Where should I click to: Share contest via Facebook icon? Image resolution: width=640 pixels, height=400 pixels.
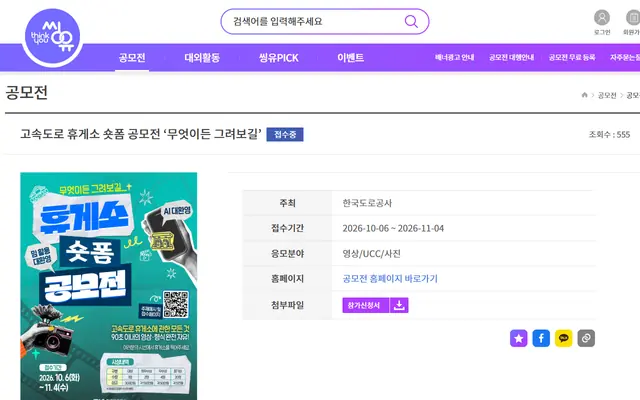541,338
